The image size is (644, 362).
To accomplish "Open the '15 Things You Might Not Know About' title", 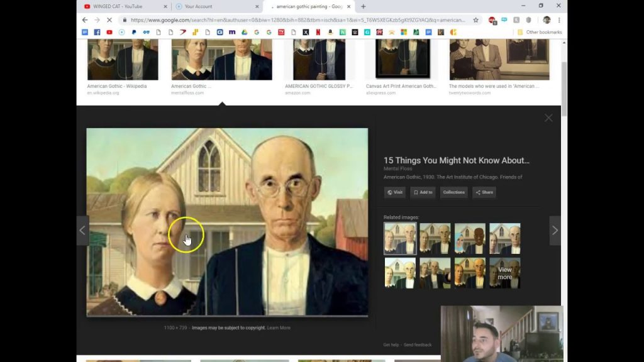I will pyautogui.click(x=457, y=160).
